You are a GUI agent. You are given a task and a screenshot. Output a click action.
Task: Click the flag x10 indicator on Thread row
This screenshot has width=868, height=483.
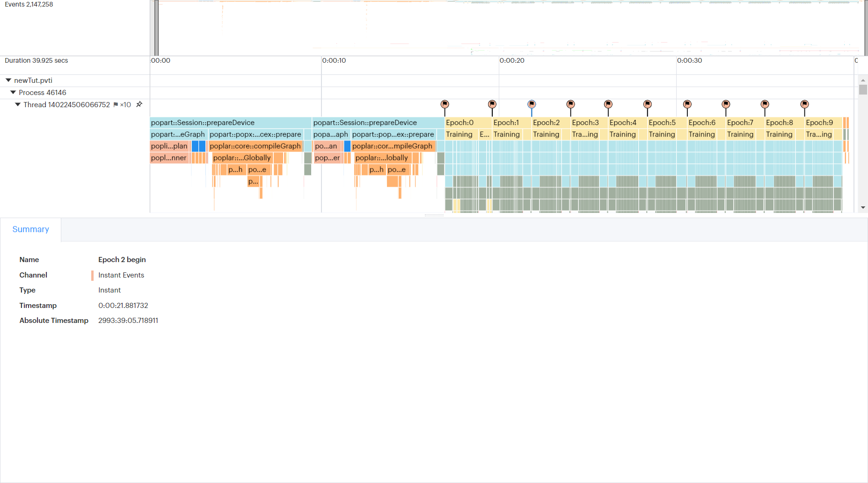tap(122, 105)
